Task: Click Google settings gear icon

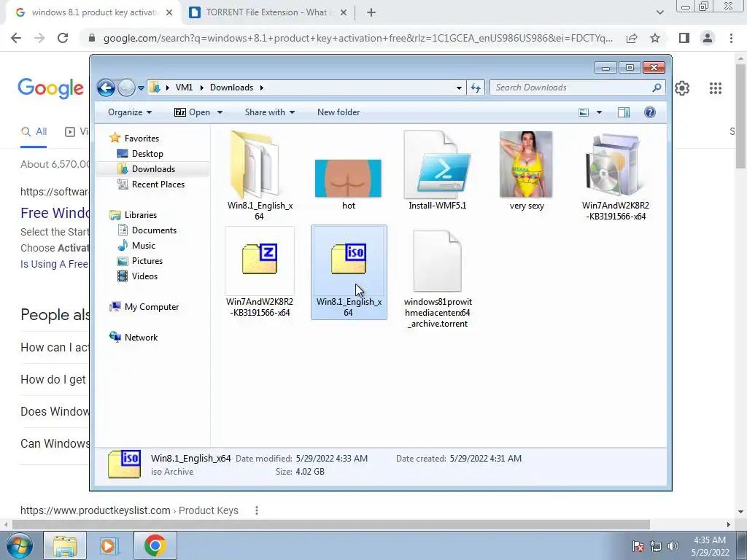Action: (x=682, y=88)
